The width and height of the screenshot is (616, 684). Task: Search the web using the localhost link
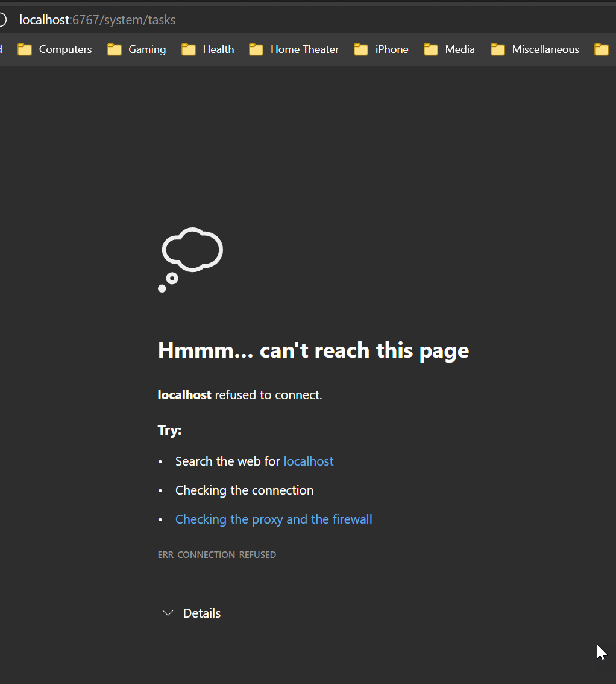tap(308, 461)
